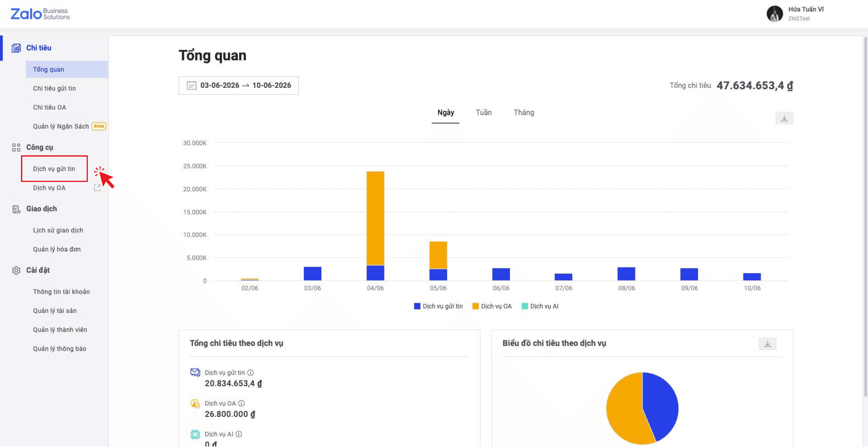
Task: Open Dịch vụ OA external link icon
Action: [x=97, y=188]
